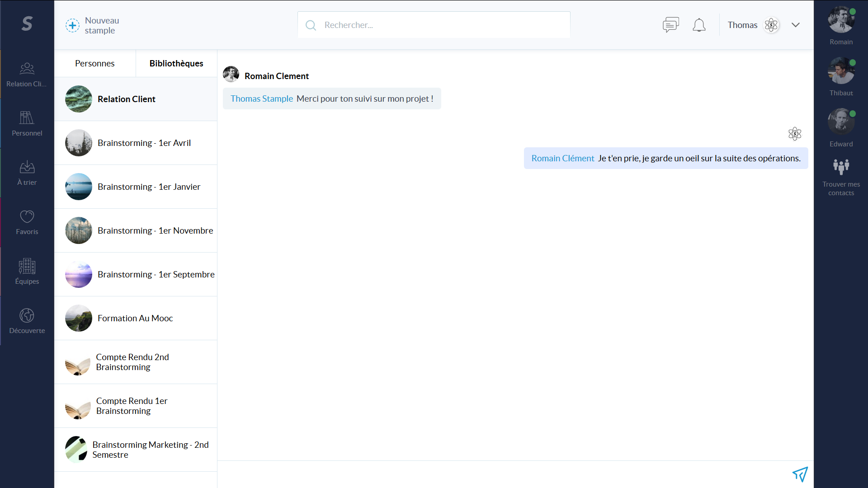The height and width of the screenshot is (488, 868).
Task: Click the Thomas username label
Action: pos(742,25)
